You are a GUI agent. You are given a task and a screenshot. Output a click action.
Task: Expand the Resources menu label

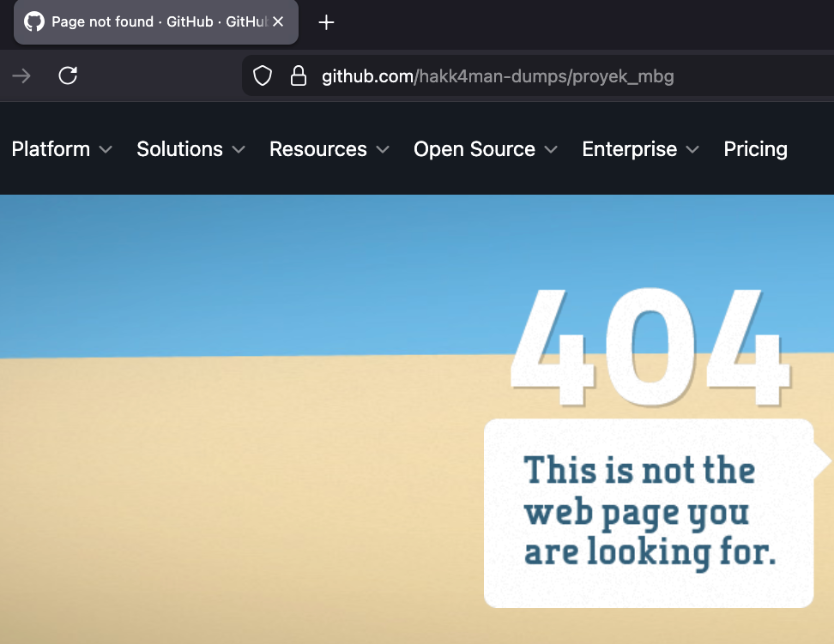tap(318, 149)
